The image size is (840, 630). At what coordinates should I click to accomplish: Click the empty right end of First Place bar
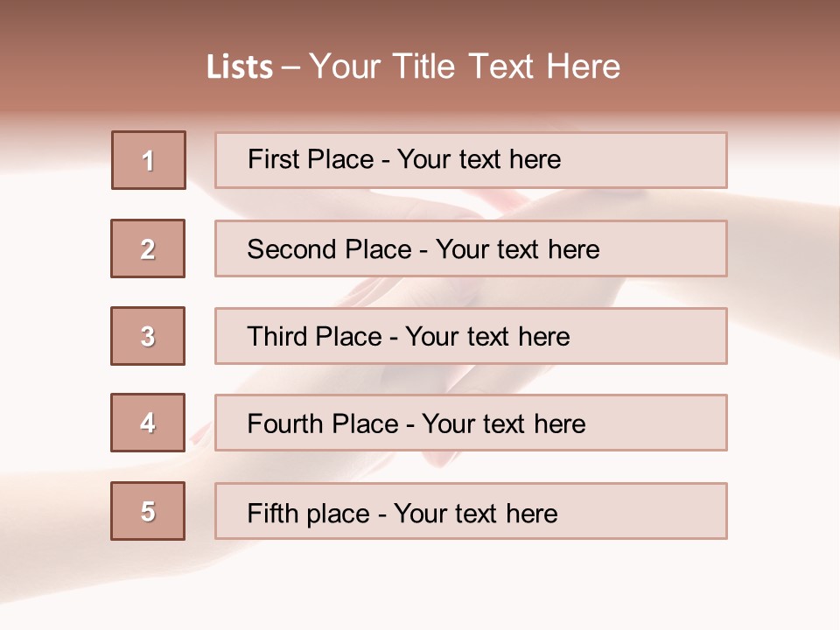pyautogui.click(x=665, y=160)
